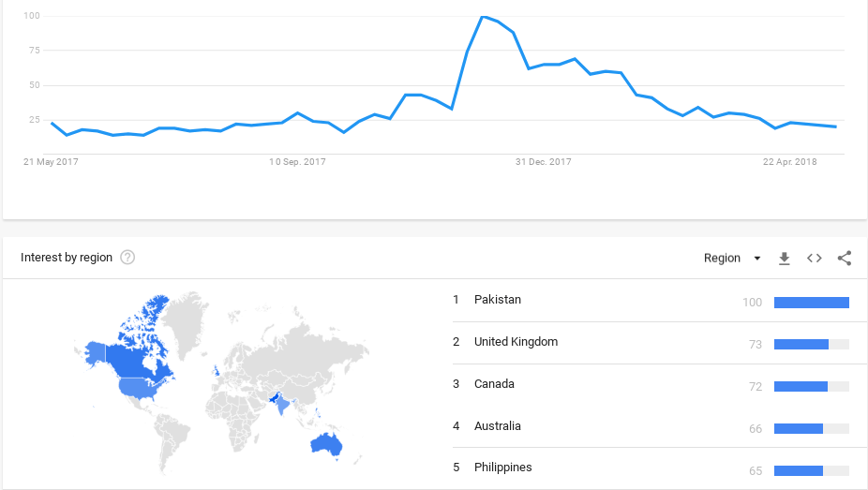Click the peak of the trend line
868x490 pixels.
[483, 17]
